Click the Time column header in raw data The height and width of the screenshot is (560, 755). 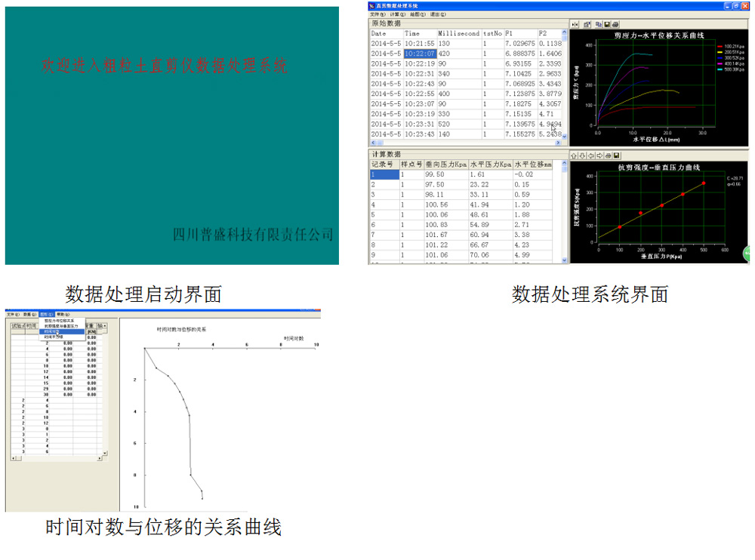pyautogui.click(x=420, y=33)
